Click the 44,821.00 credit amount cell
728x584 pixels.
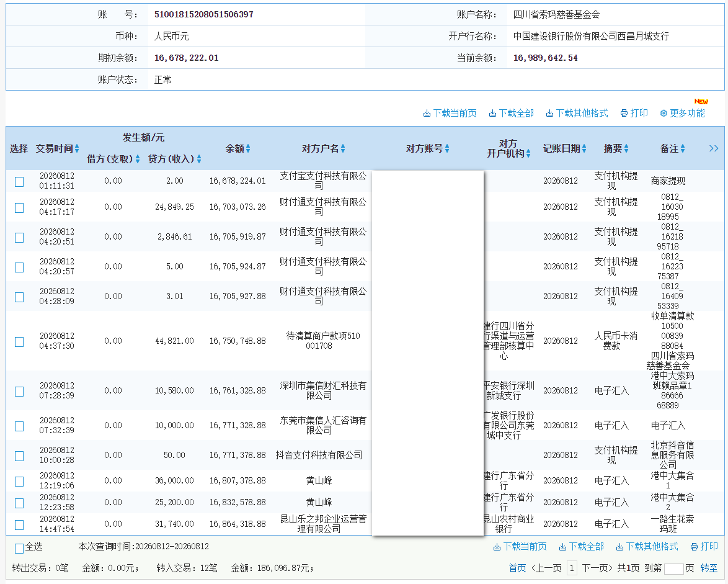pyautogui.click(x=174, y=341)
